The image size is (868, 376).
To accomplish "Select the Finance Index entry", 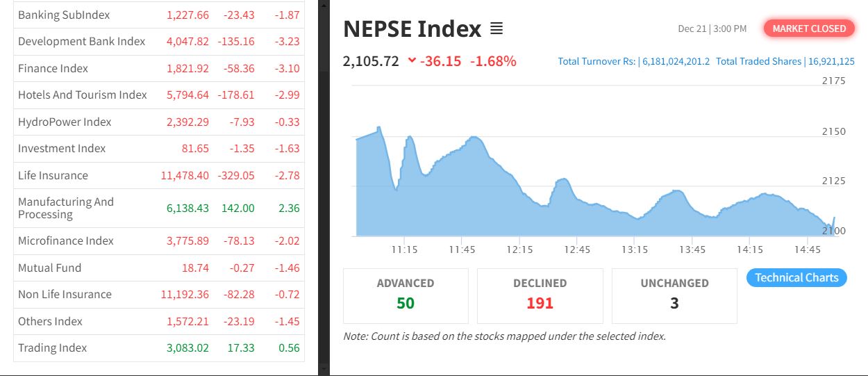I will coord(53,68).
